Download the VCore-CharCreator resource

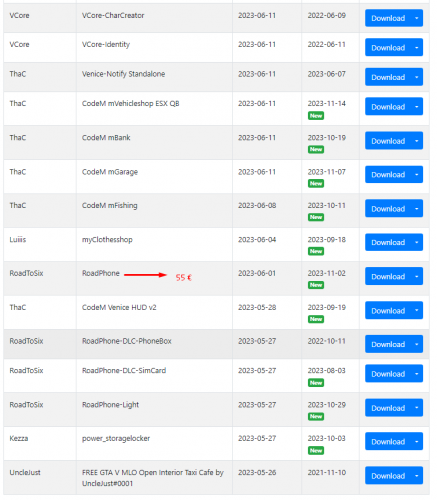388,18
